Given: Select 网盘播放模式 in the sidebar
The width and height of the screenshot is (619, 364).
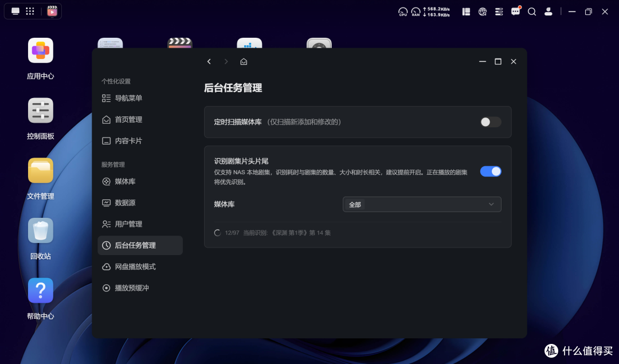Looking at the screenshot, I should click(140, 267).
